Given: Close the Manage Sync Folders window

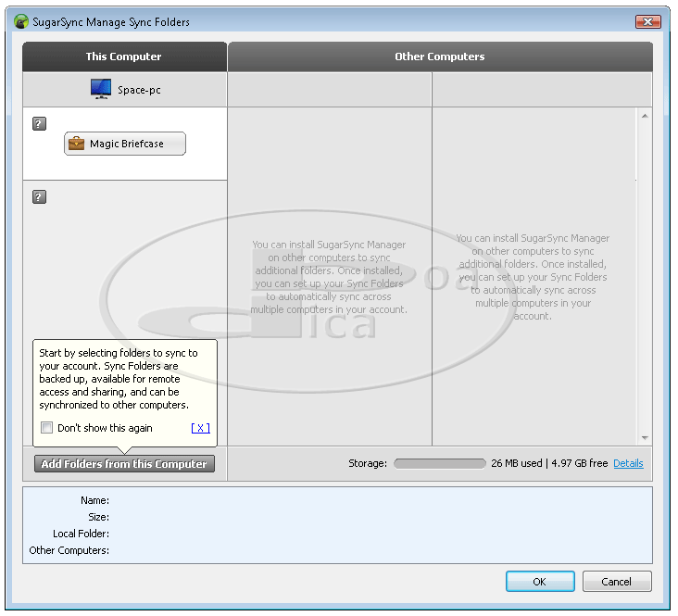Looking at the screenshot, I should tap(648, 21).
